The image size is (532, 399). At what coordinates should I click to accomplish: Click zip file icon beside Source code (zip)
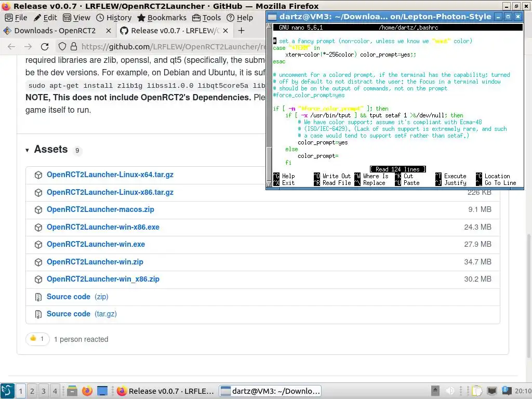[x=38, y=297]
